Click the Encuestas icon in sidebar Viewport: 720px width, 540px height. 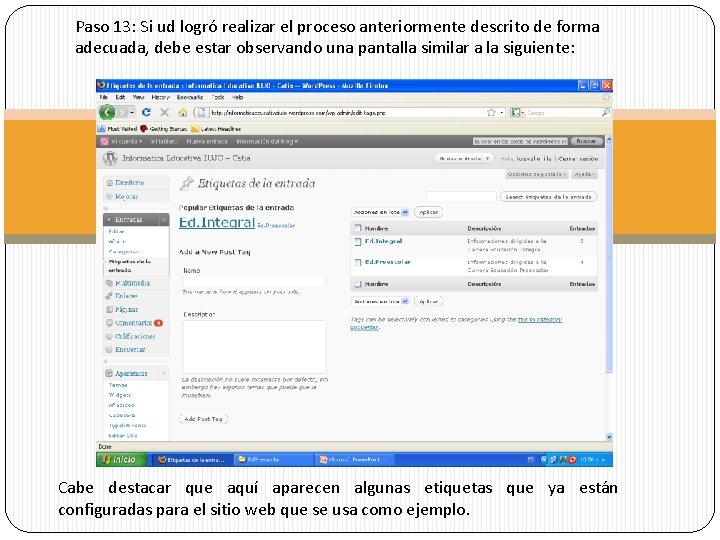pos(109,349)
